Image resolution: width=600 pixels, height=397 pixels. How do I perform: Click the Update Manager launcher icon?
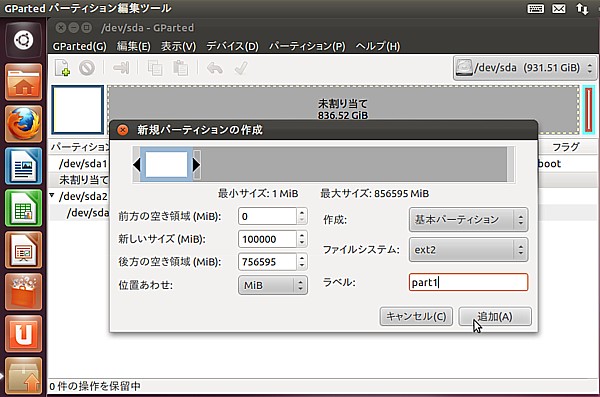(24, 376)
